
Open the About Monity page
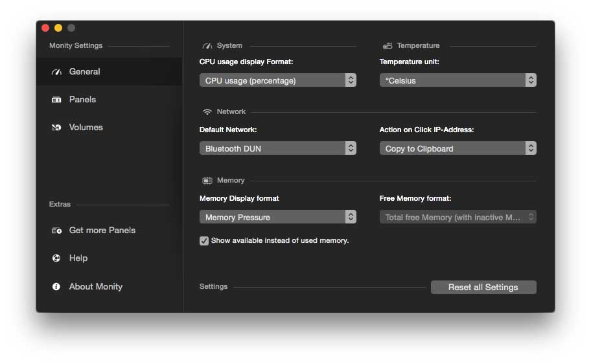coord(95,286)
